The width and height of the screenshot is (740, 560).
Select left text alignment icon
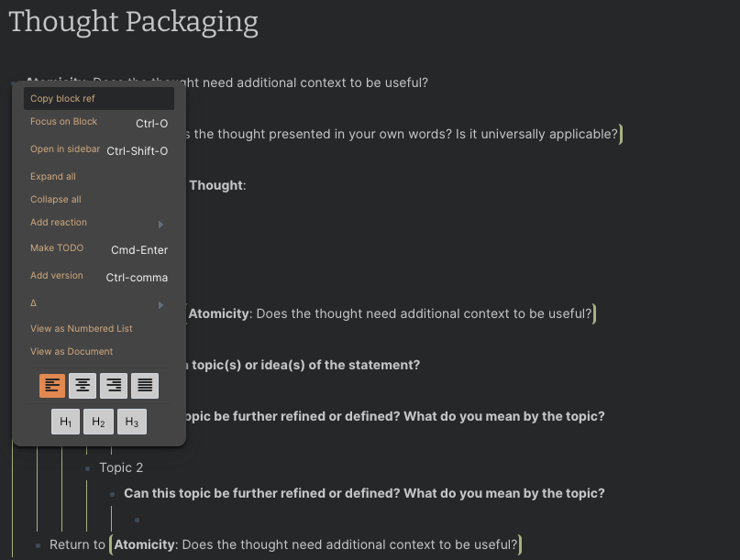[52, 386]
